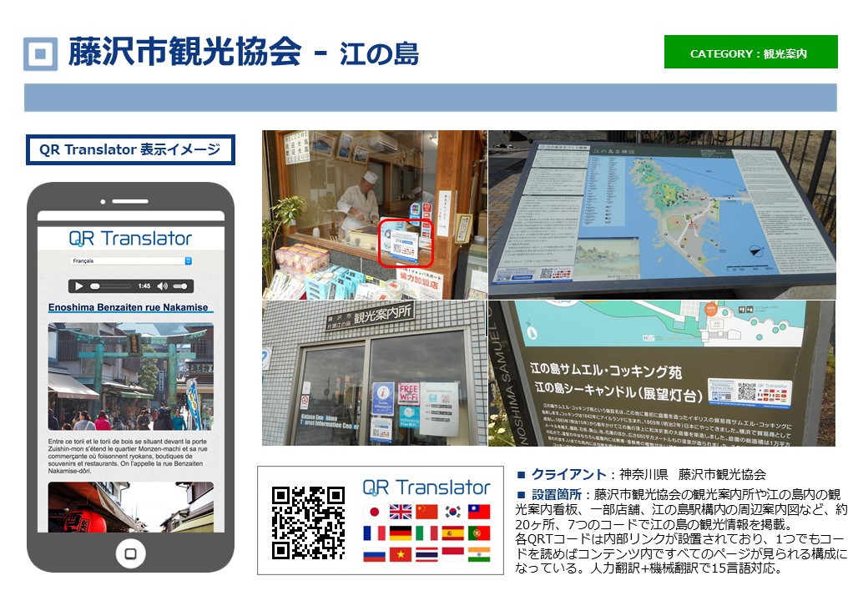The height and width of the screenshot is (601, 868).
Task: Click the クライアント heading text
Action: (x=569, y=474)
